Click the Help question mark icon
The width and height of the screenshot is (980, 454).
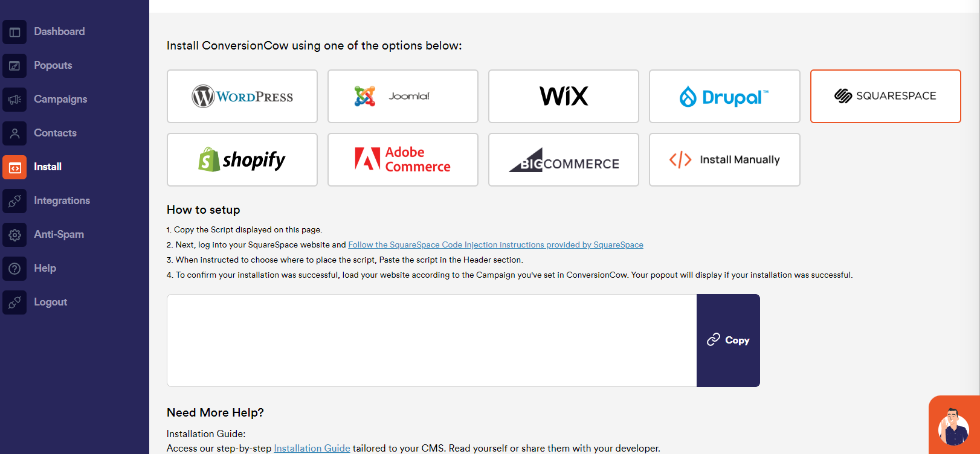(x=15, y=269)
